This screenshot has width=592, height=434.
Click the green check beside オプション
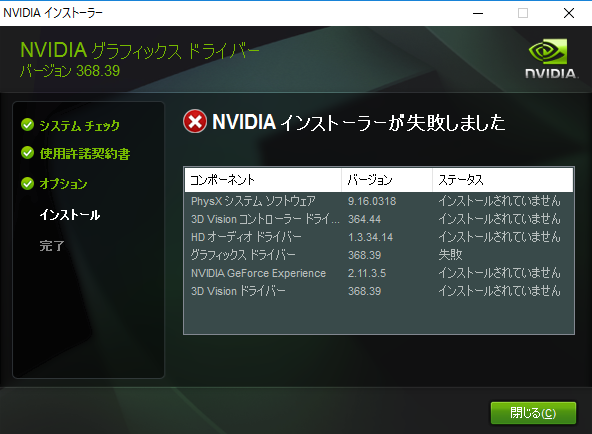tap(28, 183)
